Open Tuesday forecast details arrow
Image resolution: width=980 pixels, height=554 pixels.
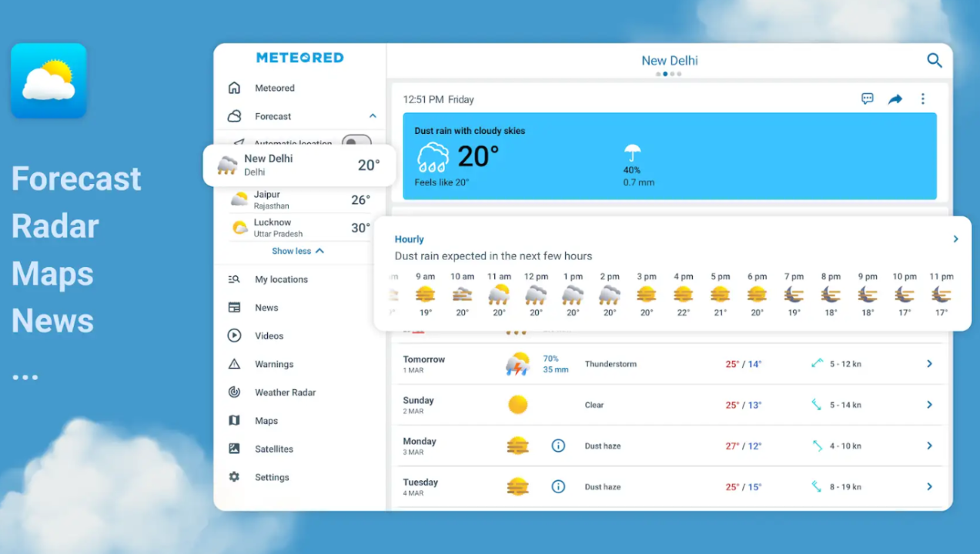(x=929, y=486)
